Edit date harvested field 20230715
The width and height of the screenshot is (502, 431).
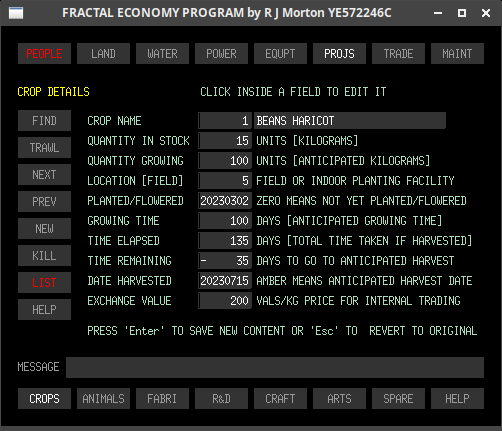coord(225,281)
